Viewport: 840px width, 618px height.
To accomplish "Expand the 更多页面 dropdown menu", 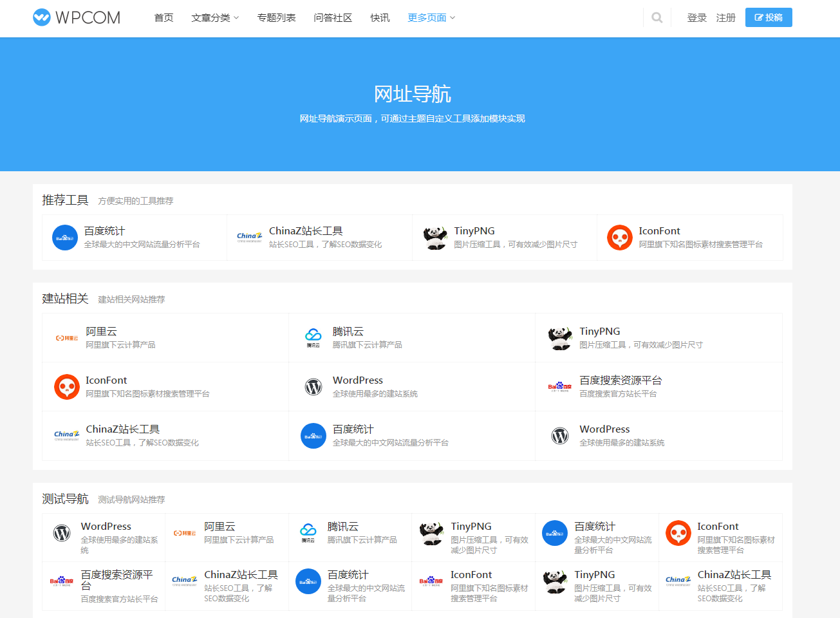I will tap(431, 18).
